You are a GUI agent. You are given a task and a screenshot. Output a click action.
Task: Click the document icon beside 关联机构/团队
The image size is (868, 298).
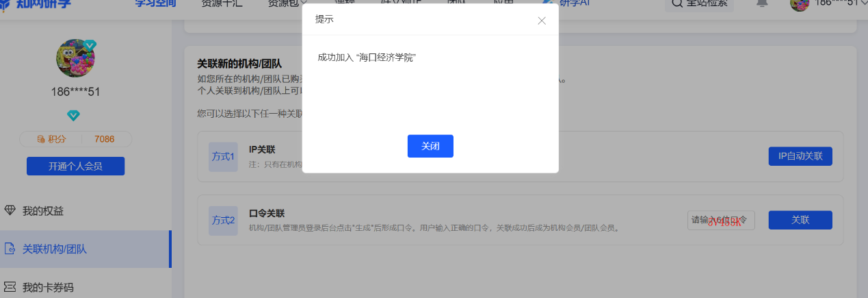(x=10, y=249)
